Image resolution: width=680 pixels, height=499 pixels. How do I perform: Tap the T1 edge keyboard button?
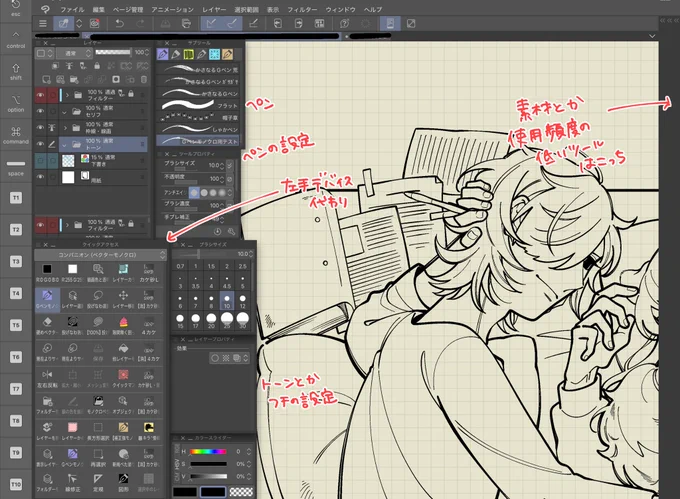pos(16,198)
